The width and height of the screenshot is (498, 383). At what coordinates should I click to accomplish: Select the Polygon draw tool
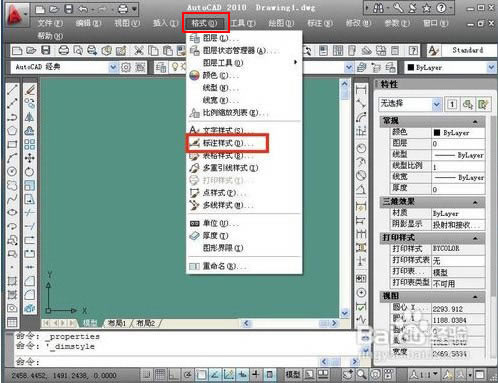click(12, 130)
